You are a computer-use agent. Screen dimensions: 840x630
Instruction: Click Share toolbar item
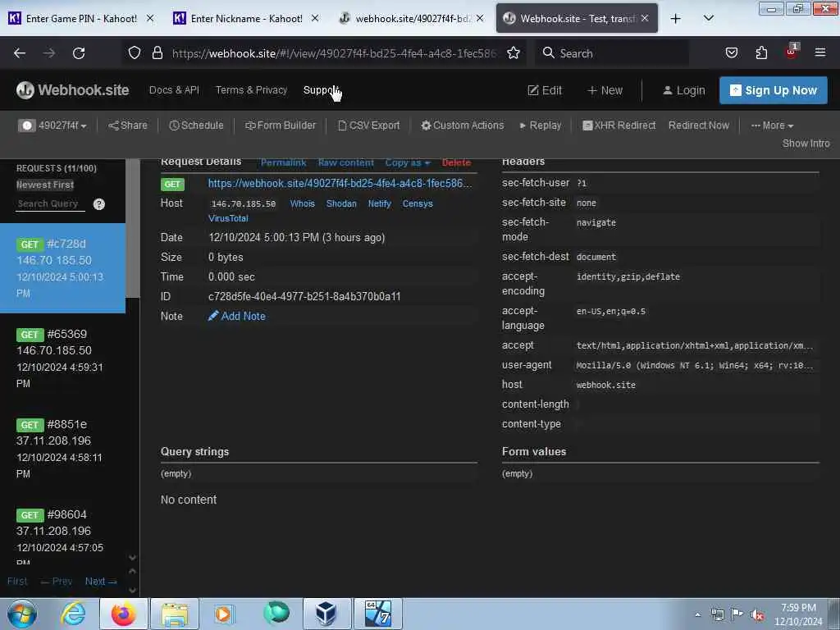tap(128, 126)
